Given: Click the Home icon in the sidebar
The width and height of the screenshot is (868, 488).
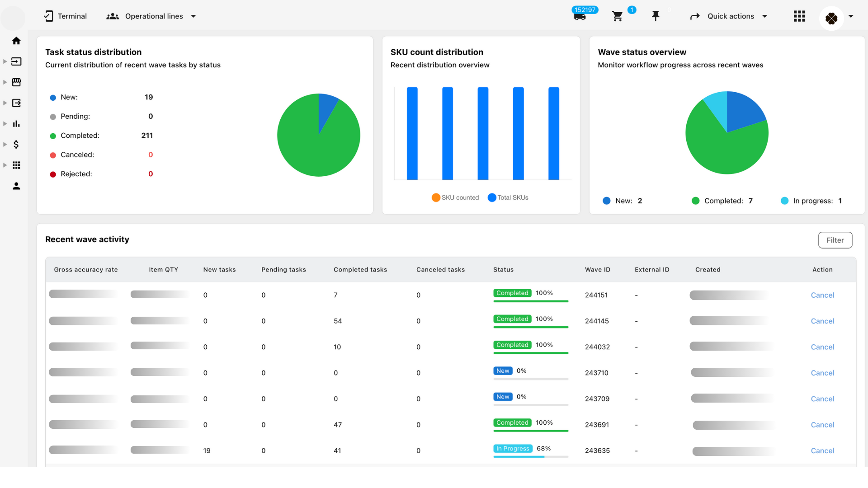Looking at the screenshot, I should [x=16, y=41].
